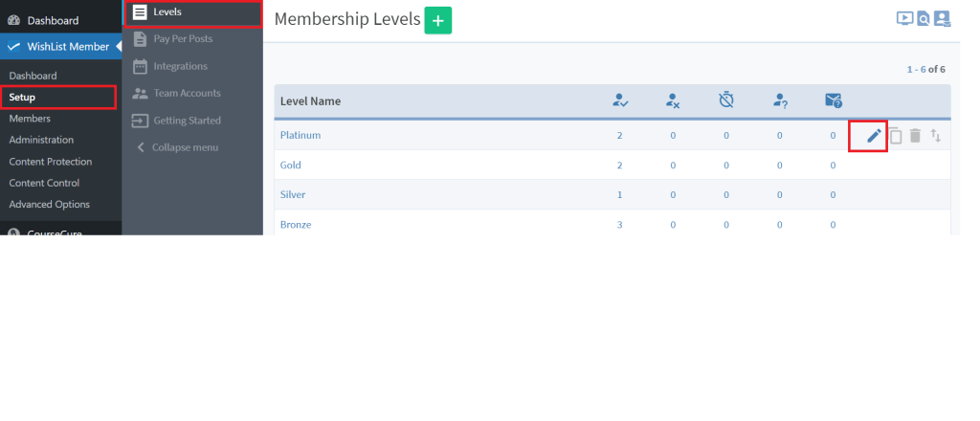This screenshot has width=980, height=421.
Task: Click the 1 - 6 of 6 pagination text
Action: pos(925,69)
